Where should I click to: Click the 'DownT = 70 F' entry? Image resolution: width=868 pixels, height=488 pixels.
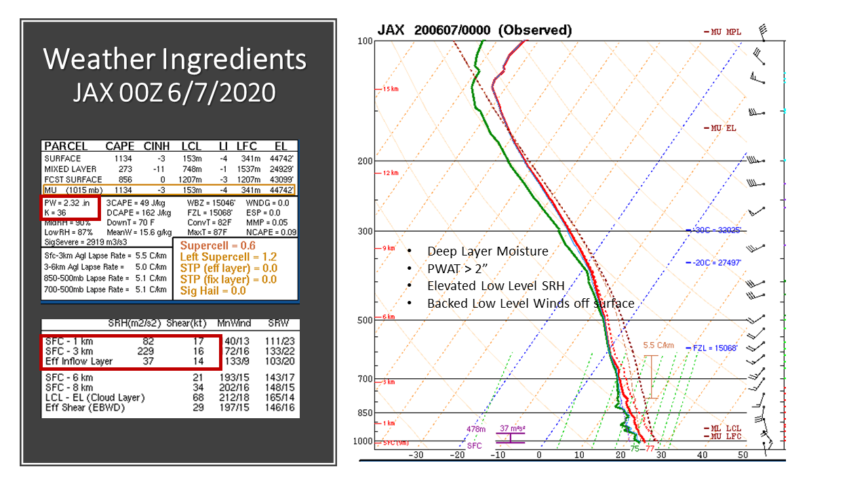click(131, 222)
